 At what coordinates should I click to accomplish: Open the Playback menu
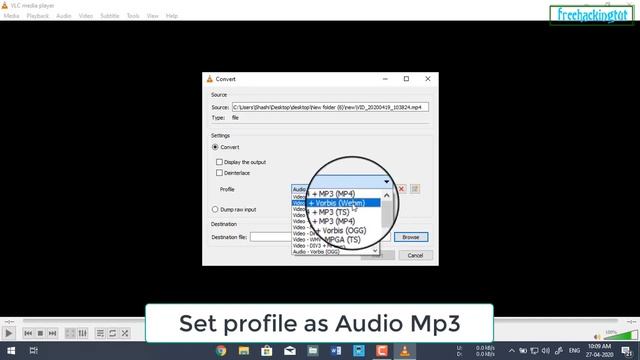(38, 16)
